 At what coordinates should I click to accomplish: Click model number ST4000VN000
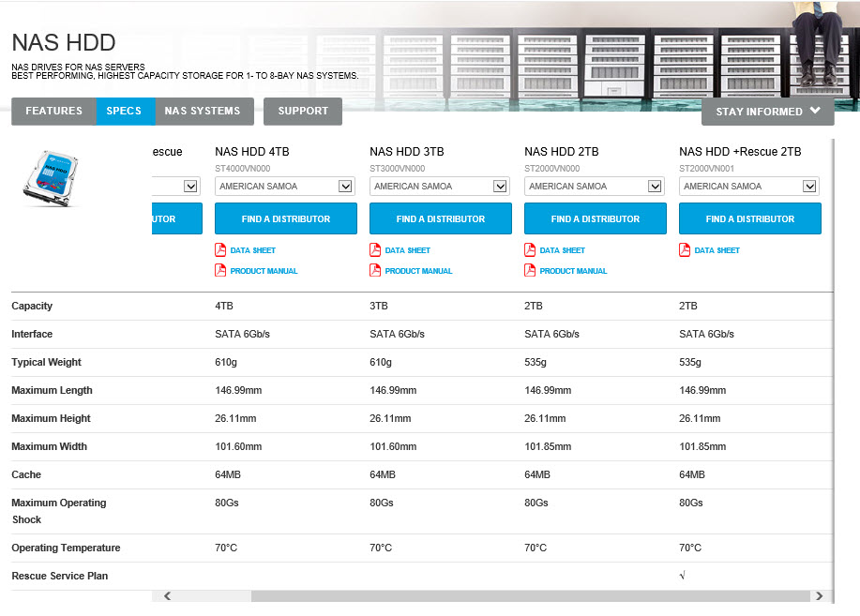[242, 169]
